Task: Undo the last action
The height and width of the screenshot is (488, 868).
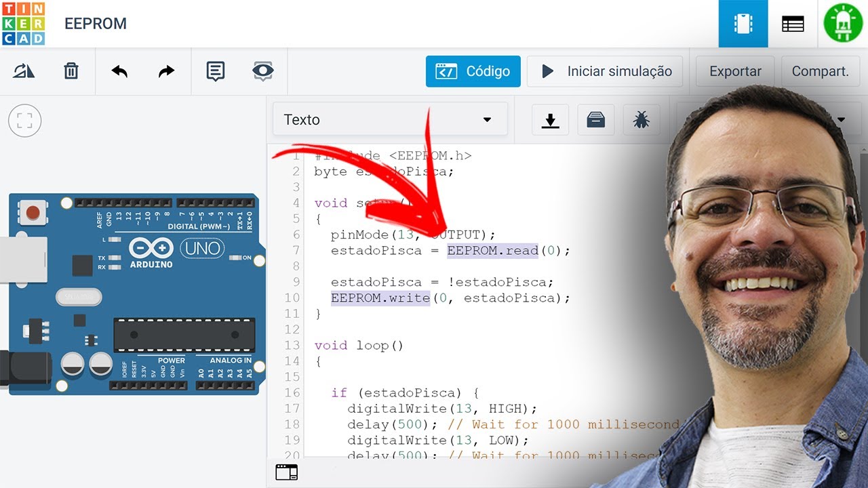Action: coord(119,71)
